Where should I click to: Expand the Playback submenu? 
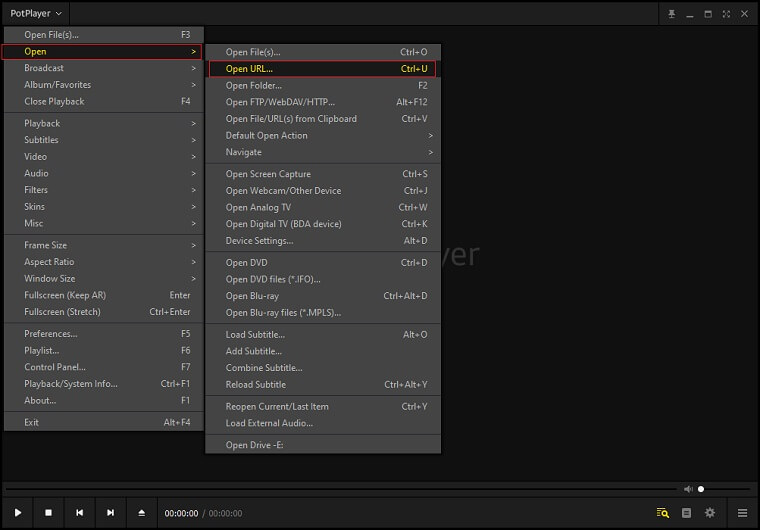104,123
